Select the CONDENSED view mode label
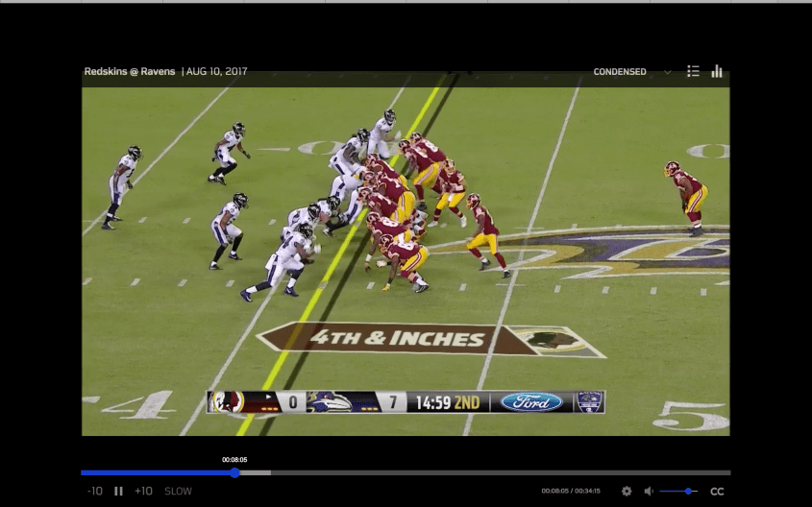This screenshot has height=507, width=812. click(620, 72)
